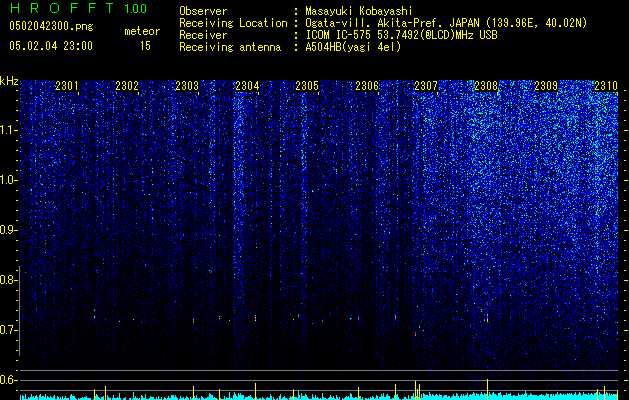629x400 pixels.
Task: Click the 0.7 kHz frequency axis label
Action: (8, 330)
